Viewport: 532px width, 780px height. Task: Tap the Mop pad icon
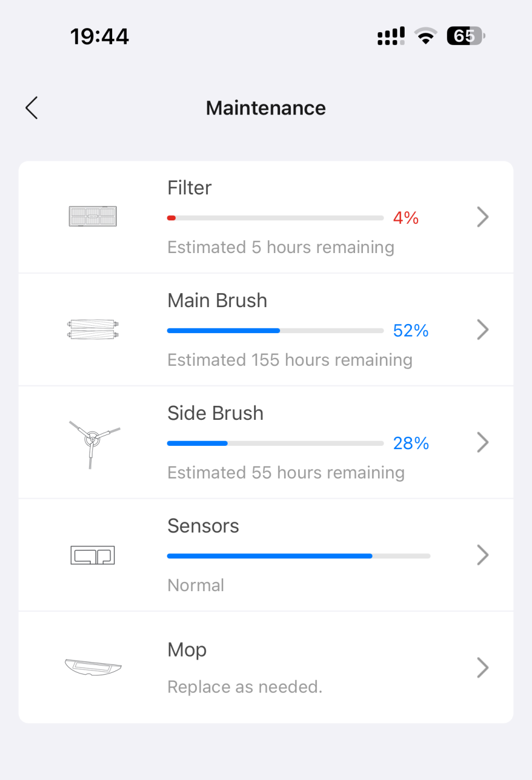coord(93,667)
